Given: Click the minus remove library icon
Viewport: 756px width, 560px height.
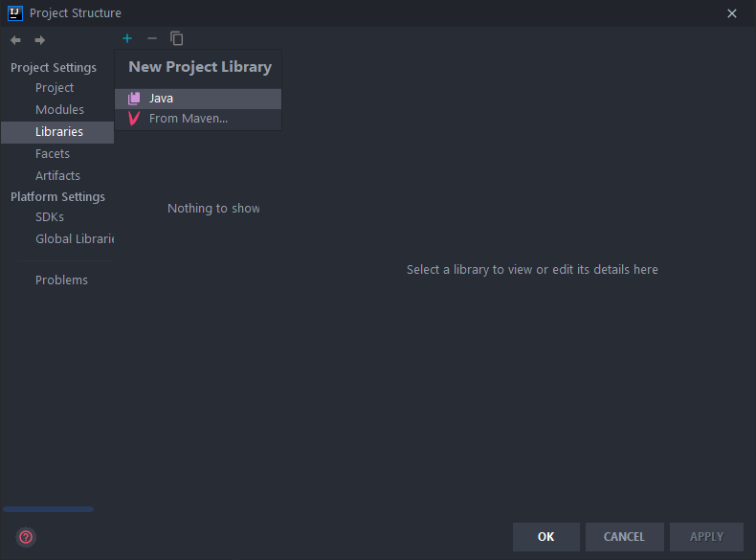Looking at the screenshot, I should 152,38.
